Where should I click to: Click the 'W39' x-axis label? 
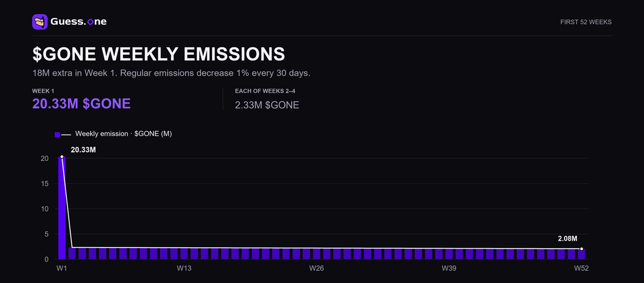[449, 267]
